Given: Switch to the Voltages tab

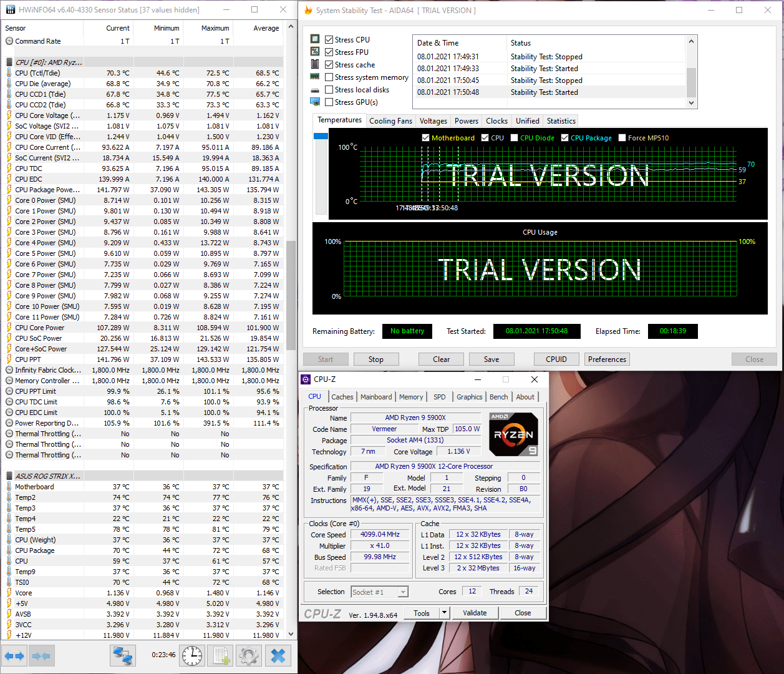Looking at the screenshot, I should click(x=433, y=121).
